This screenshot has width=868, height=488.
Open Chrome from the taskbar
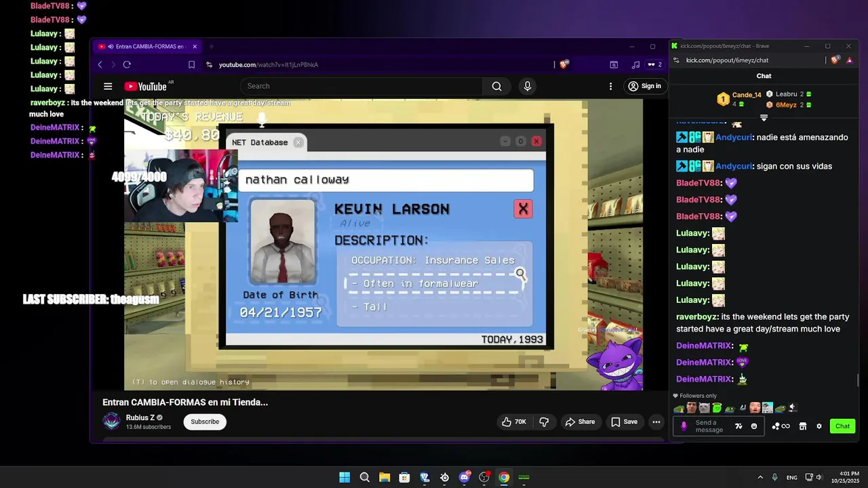(504, 477)
